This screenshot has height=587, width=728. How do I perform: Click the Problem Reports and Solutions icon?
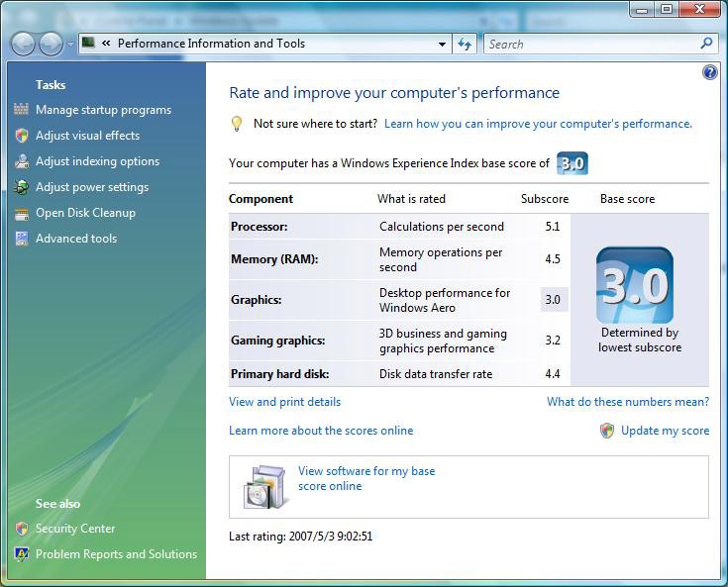pos(22,554)
